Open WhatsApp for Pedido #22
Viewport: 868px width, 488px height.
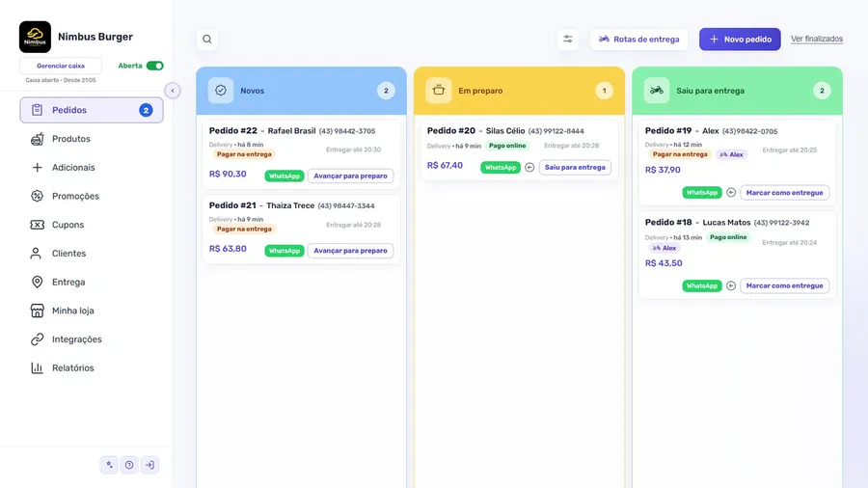pos(284,176)
